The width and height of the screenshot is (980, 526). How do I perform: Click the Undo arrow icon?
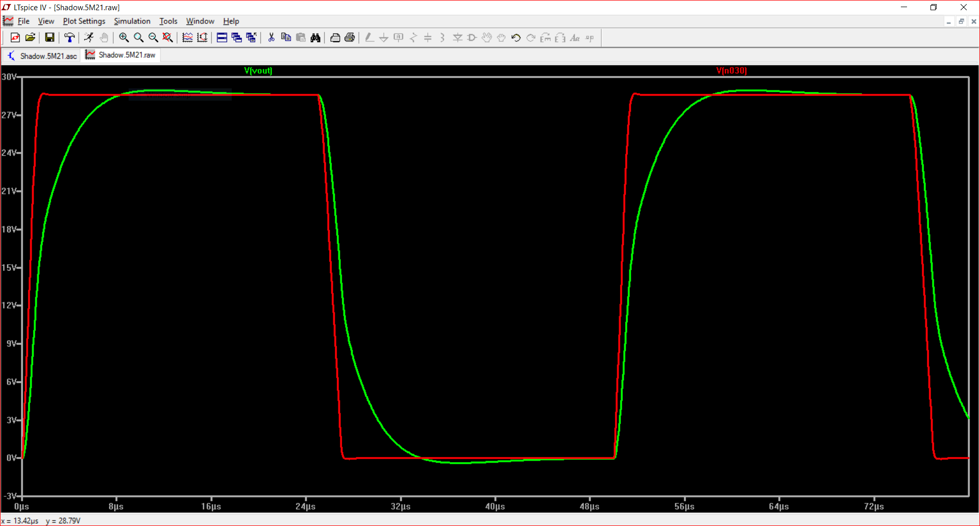pyautogui.click(x=516, y=37)
